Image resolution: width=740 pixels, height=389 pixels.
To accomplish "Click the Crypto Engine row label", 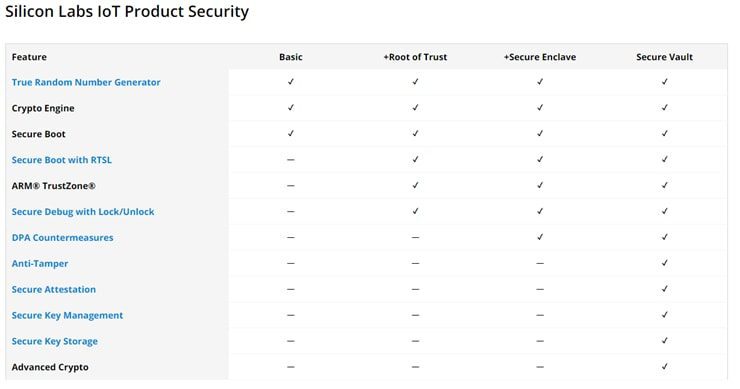I will [43, 108].
